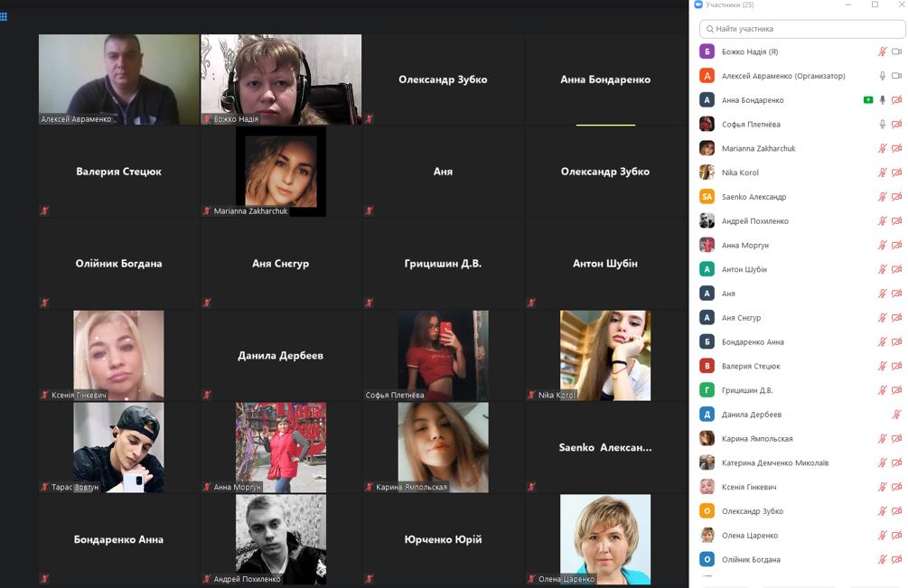Click the gallery view grid icon
Screen dimensions: 908x588
[x=4, y=16]
